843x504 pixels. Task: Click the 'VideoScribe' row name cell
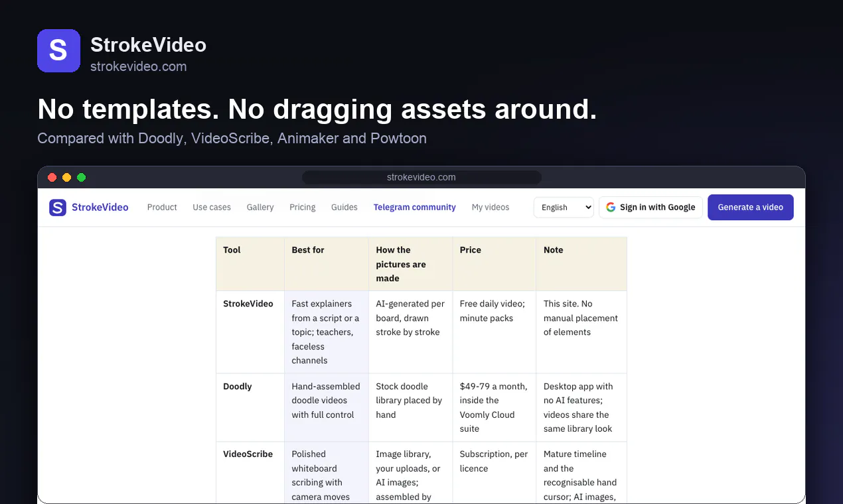(250, 473)
